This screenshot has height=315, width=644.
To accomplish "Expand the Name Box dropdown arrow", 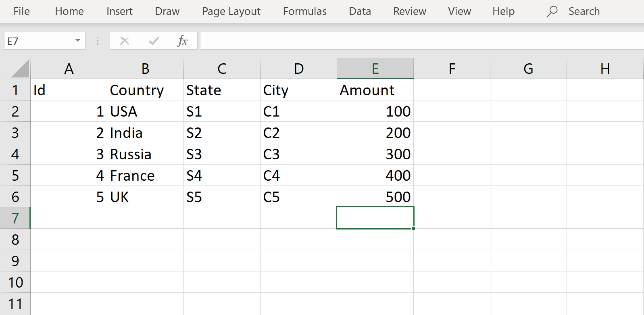I will click(78, 41).
